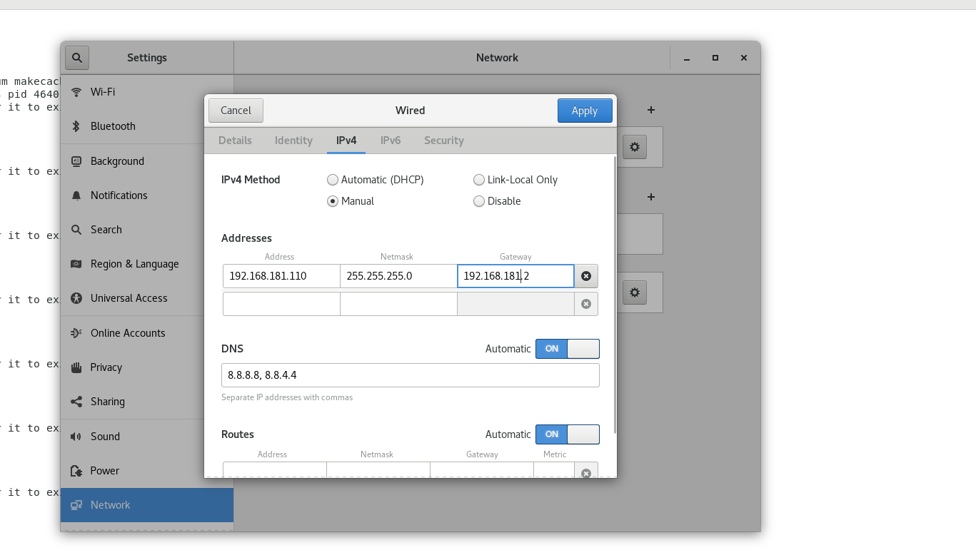Viewport: 976px width, 560px height.
Task: Select Bluetooth in the Settings sidebar
Action: click(147, 126)
